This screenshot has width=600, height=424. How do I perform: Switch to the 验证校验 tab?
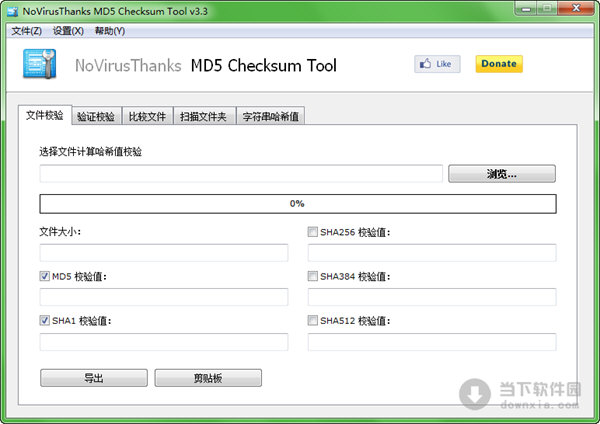click(x=96, y=116)
